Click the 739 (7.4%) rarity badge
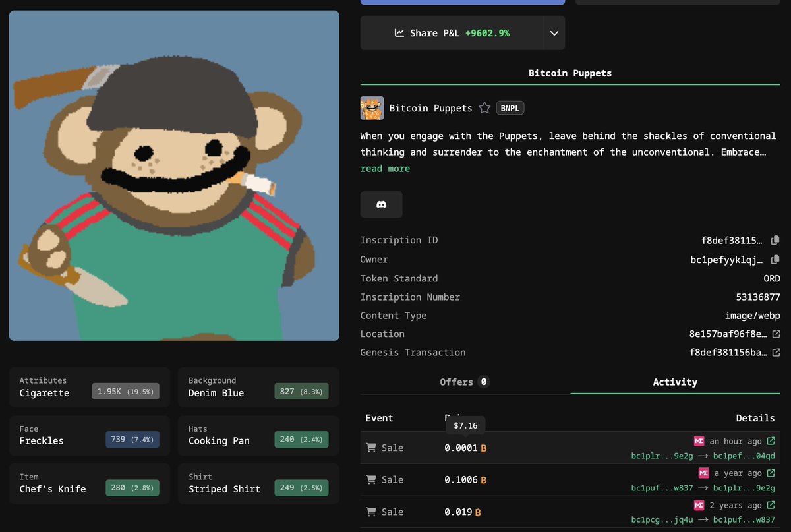The image size is (791, 532). pyautogui.click(x=132, y=440)
